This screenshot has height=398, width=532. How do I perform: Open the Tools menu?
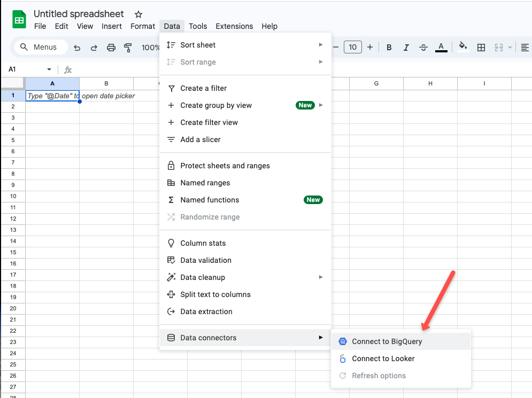198,26
